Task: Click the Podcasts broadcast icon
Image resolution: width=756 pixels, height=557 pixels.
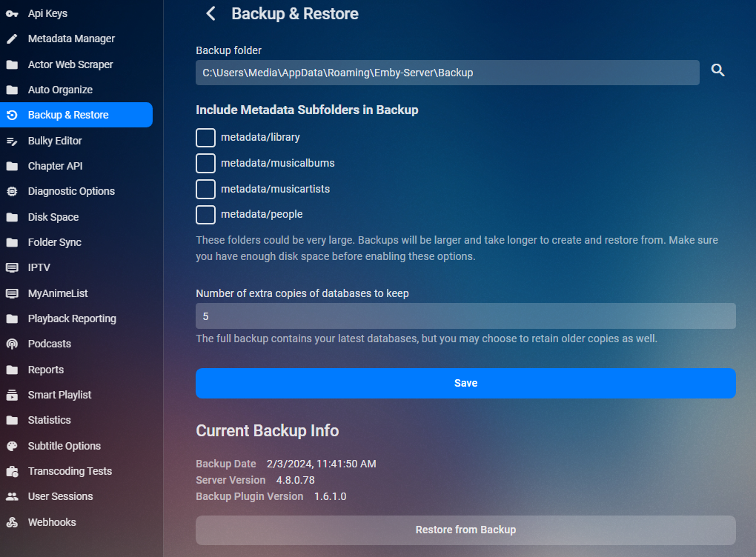Action: click(12, 344)
